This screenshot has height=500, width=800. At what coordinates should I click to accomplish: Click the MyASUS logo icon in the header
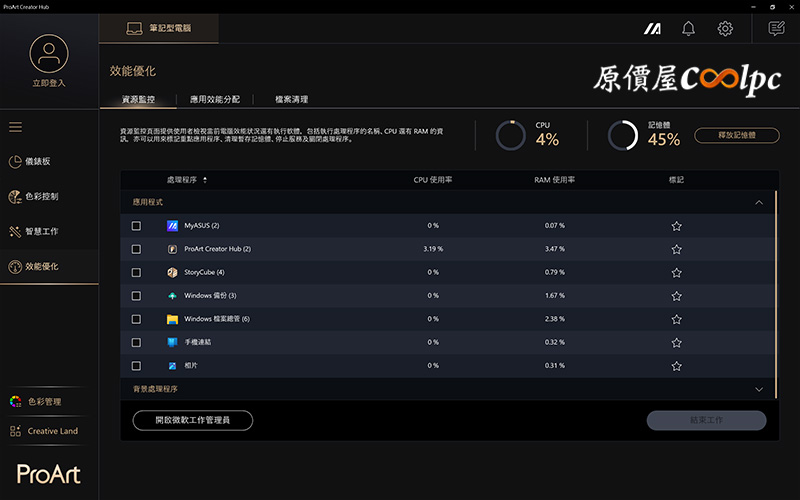click(x=652, y=28)
